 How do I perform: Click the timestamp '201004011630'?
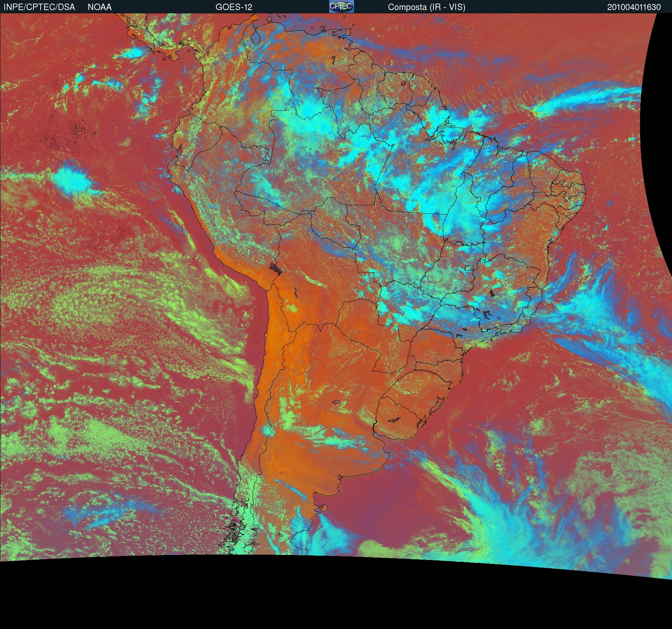point(634,7)
